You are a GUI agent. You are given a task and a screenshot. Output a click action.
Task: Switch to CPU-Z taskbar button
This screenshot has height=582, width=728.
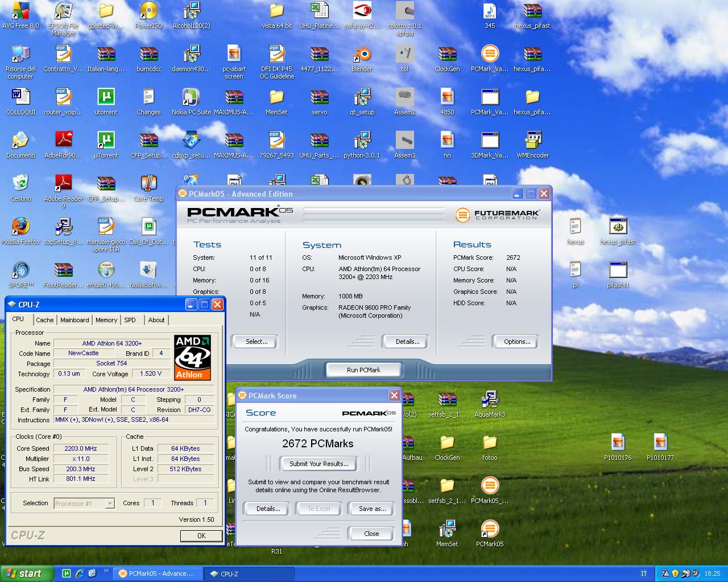pos(249,573)
